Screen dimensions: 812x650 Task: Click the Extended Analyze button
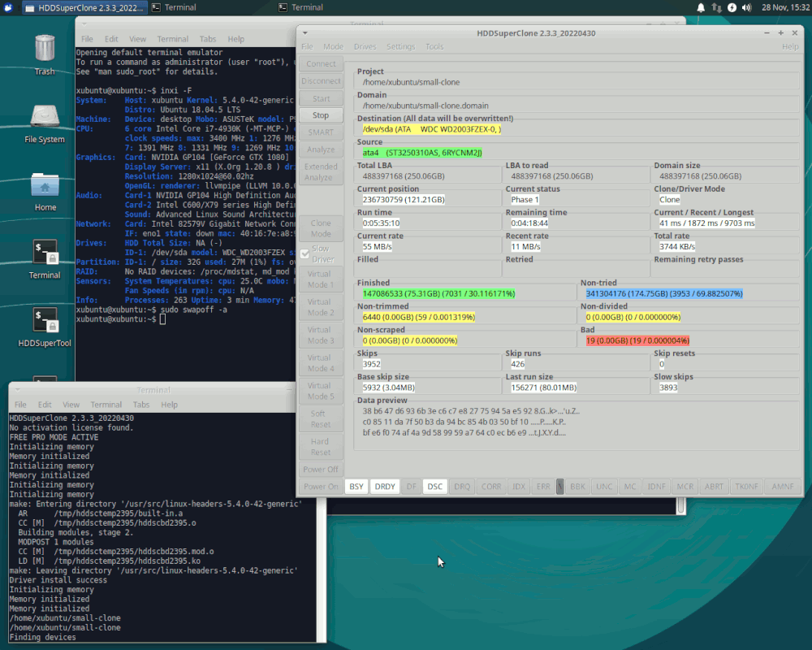(321, 172)
